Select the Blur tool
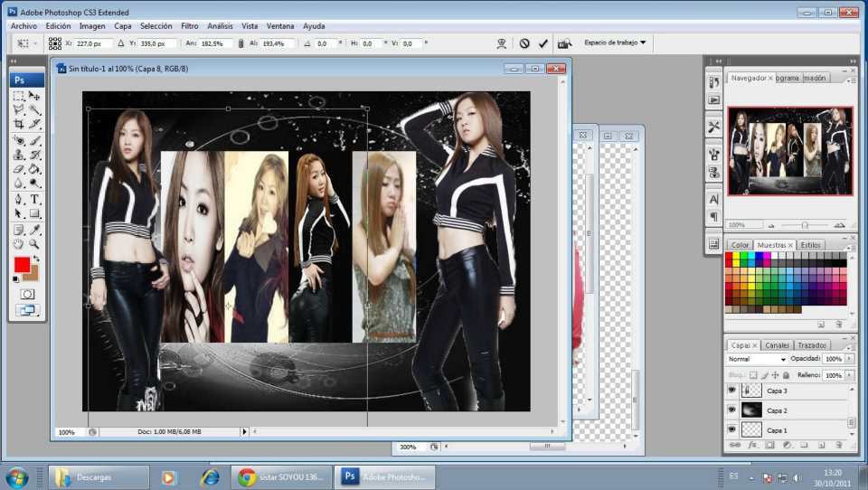Image resolution: width=868 pixels, height=490 pixels. tap(19, 183)
